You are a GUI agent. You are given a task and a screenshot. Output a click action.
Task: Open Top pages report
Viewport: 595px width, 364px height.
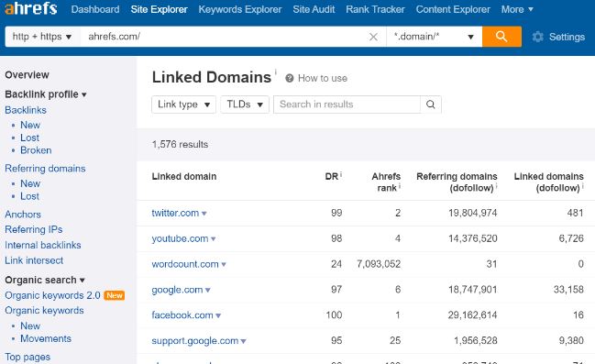[x=28, y=357]
